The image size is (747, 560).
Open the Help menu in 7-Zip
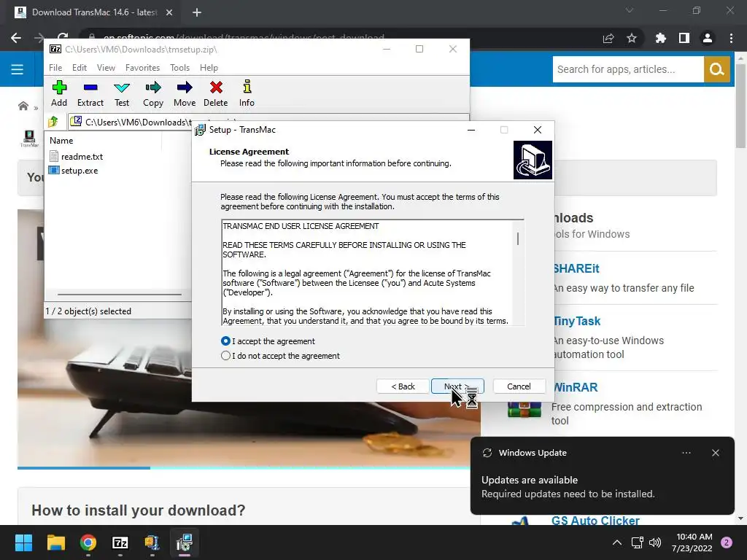tap(209, 68)
